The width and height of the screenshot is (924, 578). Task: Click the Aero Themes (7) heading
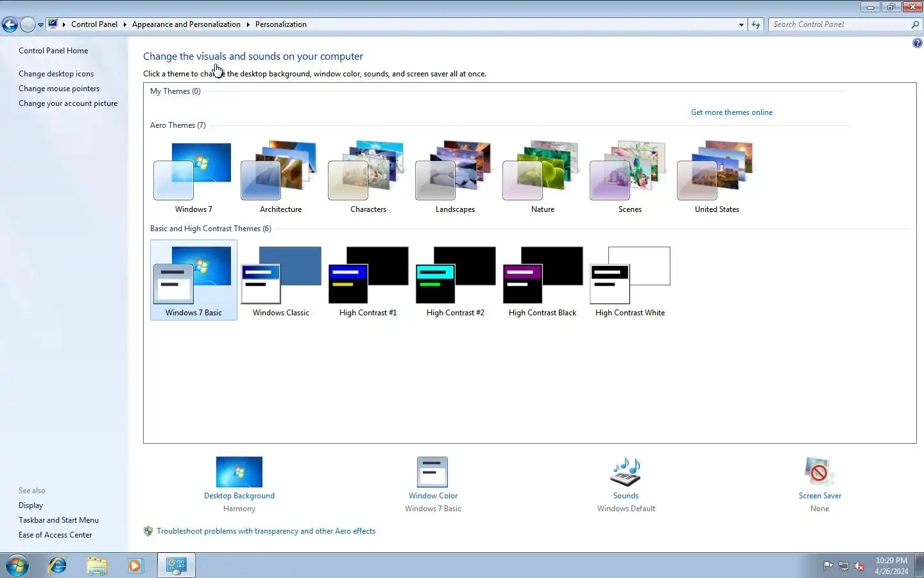click(x=178, y=125)
